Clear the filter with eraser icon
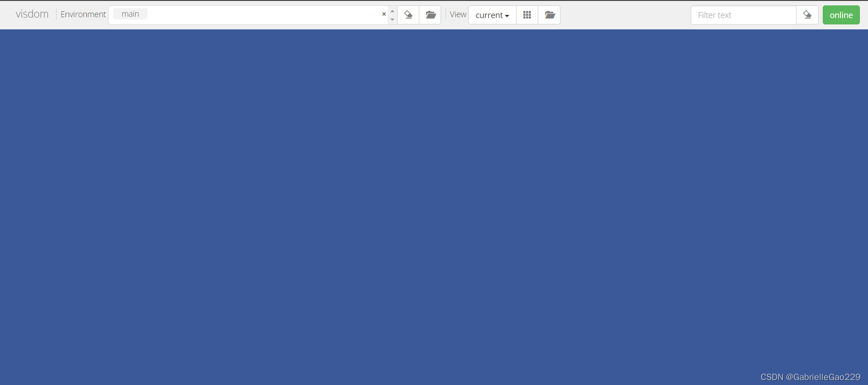This screenshot has height=385, width=868. (x=807, y=15)
